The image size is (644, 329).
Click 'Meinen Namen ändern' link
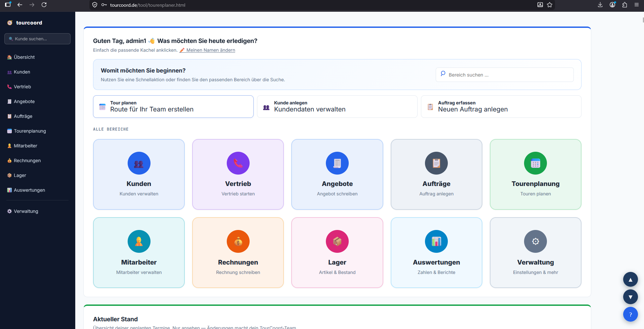pyautogui.click(x=207, y=50)
